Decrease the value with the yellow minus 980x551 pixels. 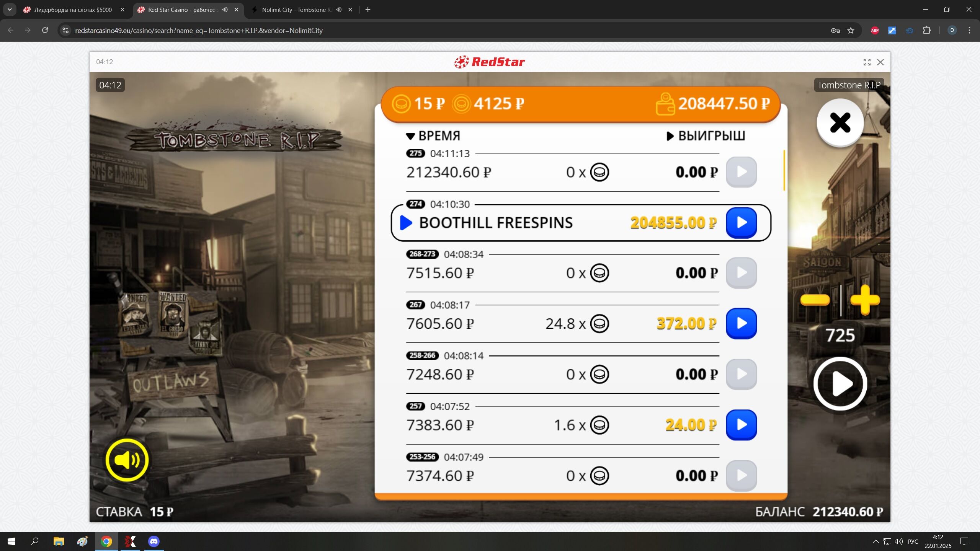tap(815, 300)
